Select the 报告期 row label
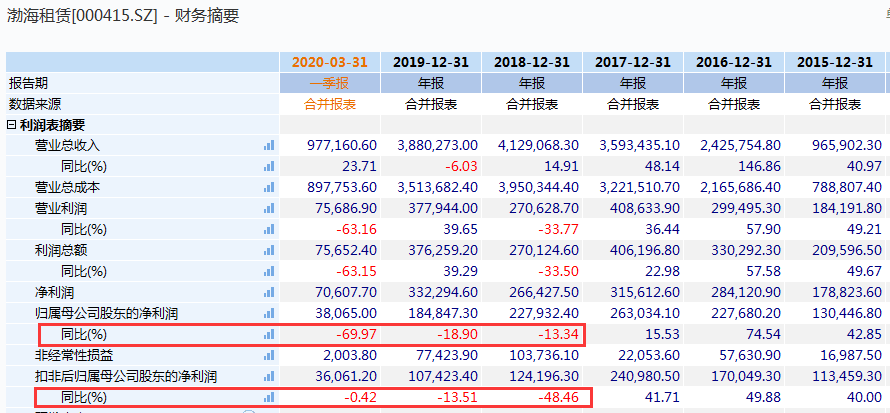Screen dimensions: 890x413 tap(28, 83)
